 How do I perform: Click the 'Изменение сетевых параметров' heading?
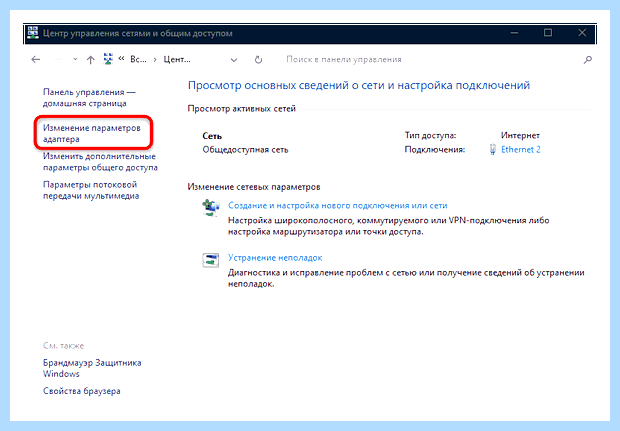pyautogui.click(x=254, y=187)
